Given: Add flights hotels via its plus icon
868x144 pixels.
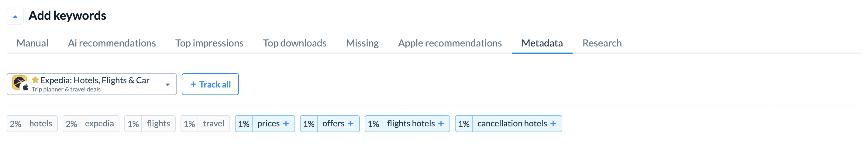Looking at the screenshot, I should click(441, 124).
